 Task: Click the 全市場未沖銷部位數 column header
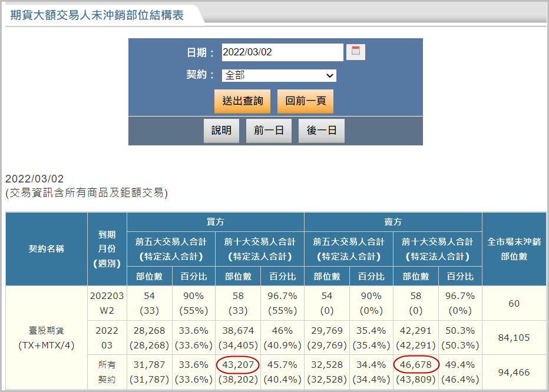[514, 249]
